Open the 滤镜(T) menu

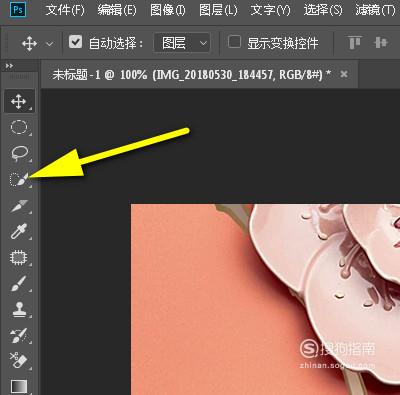tap(375, 10)
